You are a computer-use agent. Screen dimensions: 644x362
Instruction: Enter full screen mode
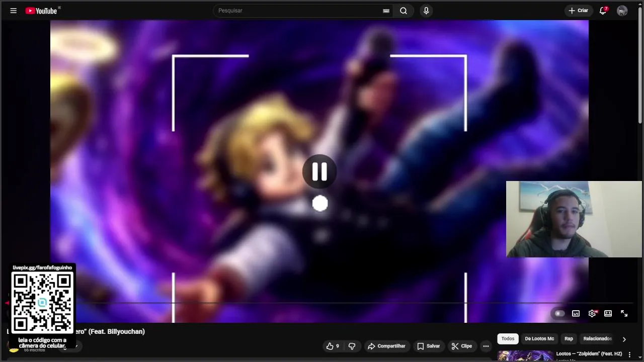coord(624,313)
